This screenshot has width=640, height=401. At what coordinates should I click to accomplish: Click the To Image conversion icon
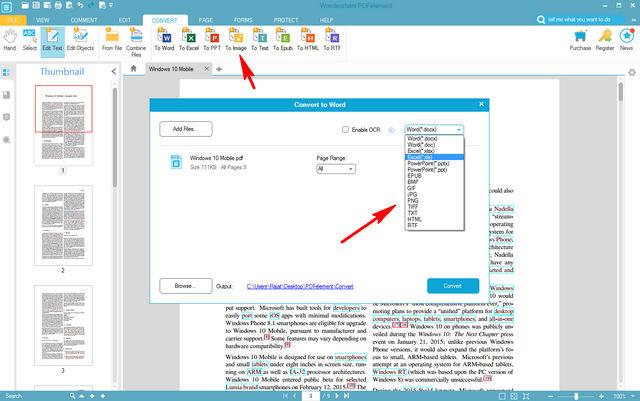[236, 40]
